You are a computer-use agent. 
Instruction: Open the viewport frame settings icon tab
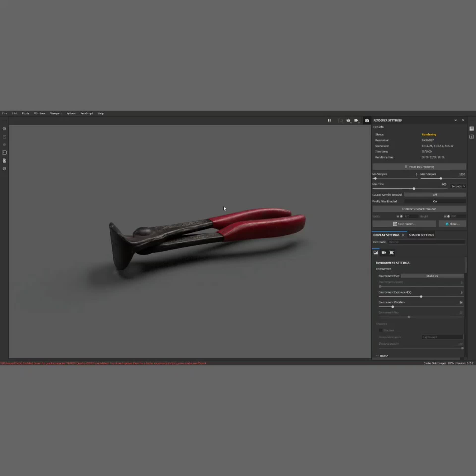pyautogui.click(x=391, y=253)
